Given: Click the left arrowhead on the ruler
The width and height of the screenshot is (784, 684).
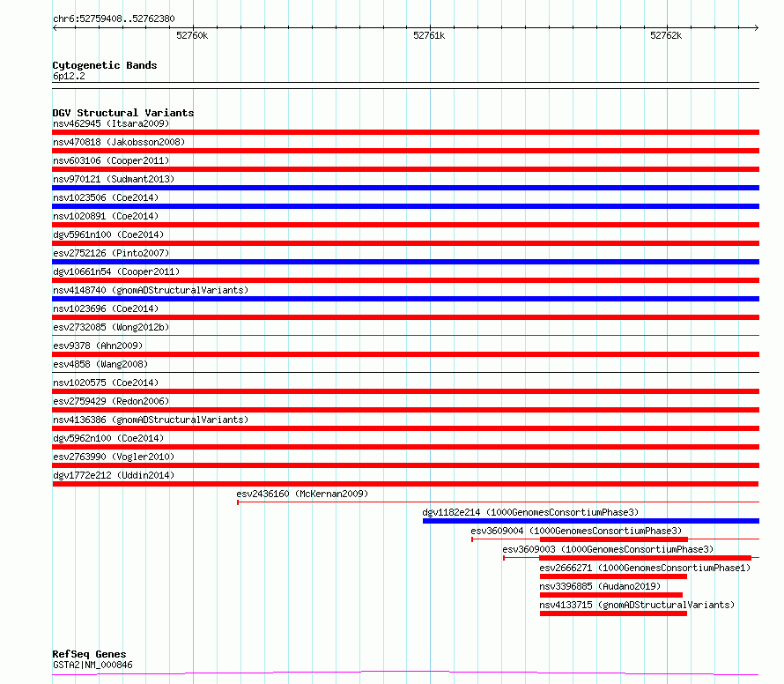Looking at the screenshot, I should click(x=55, y=28).
